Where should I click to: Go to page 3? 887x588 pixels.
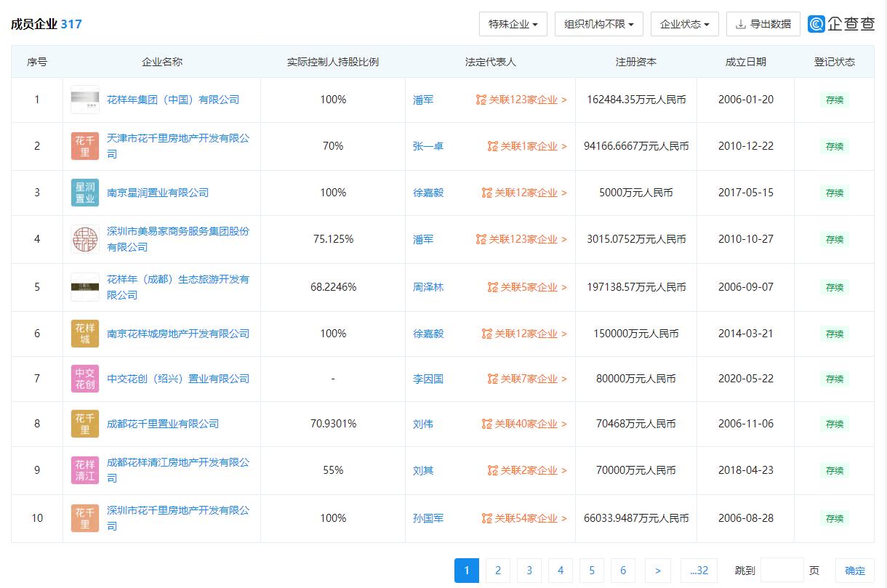(529, 571)
